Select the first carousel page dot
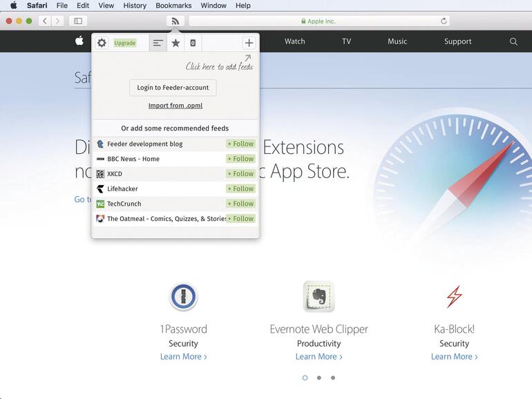The image size is (532, 399). pyautogui.click(x=305, y=378)
